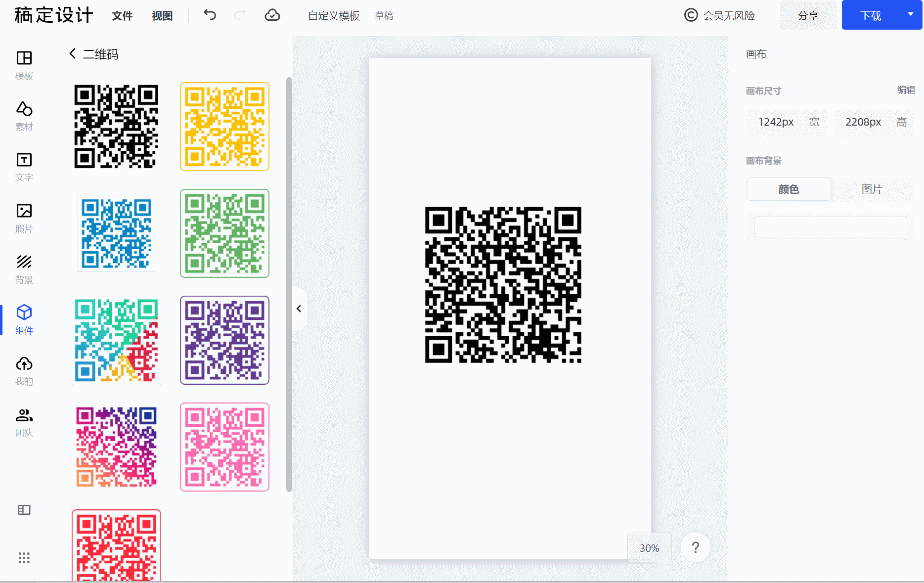
Task: Select the 组件 components sidebar panel
Action: [x=24, y=320]
